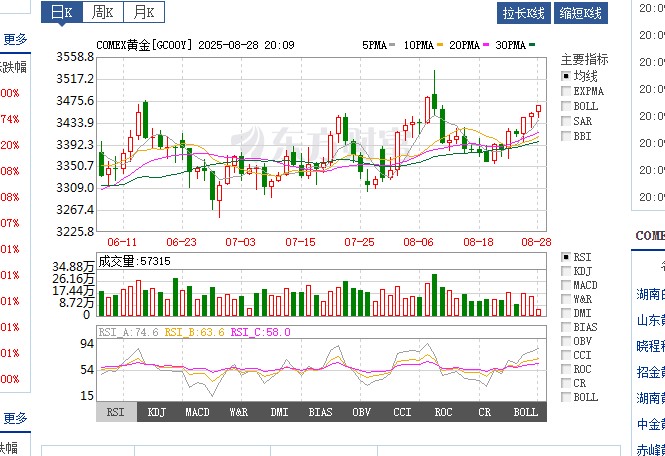Image resolution: width=665 pixels, height=456 pixels.
Task: Enable the SAR main indicator checkbox
Action: [x=566, y=121]
